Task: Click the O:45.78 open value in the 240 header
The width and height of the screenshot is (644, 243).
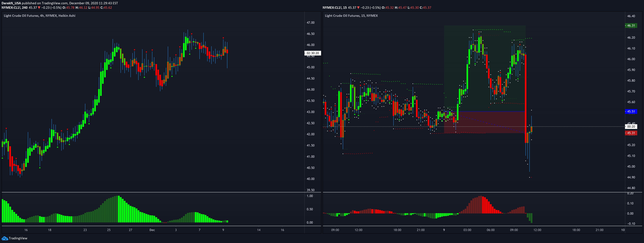Action: tap(68, 8)
